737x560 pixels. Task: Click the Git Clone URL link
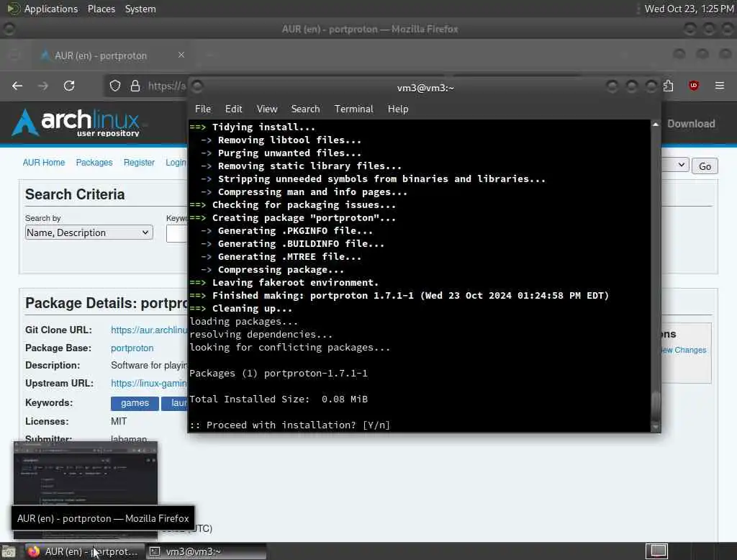149,330
